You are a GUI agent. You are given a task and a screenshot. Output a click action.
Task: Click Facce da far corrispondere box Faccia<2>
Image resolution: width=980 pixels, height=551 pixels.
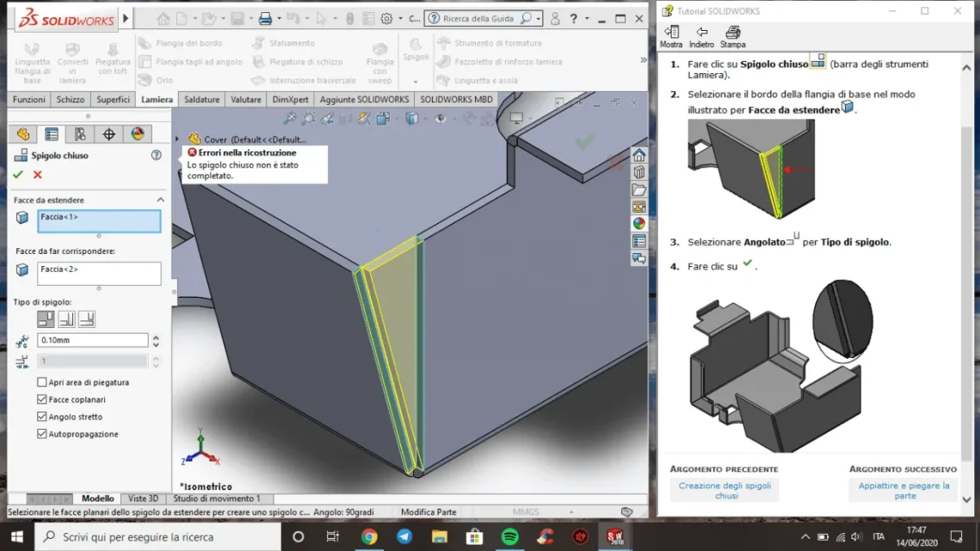99,273
